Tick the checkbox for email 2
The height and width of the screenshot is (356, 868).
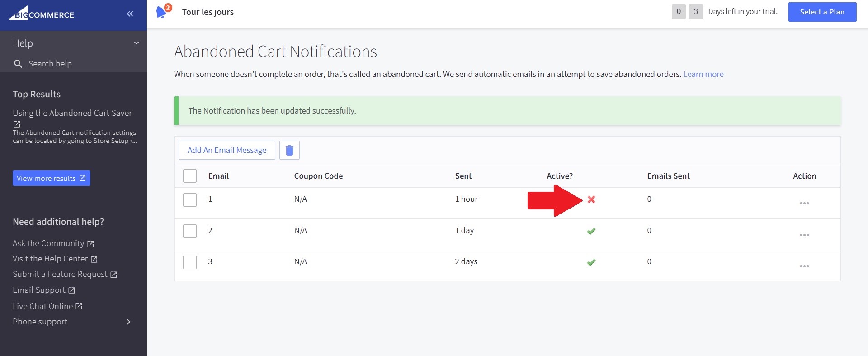(x=190, y=231)
